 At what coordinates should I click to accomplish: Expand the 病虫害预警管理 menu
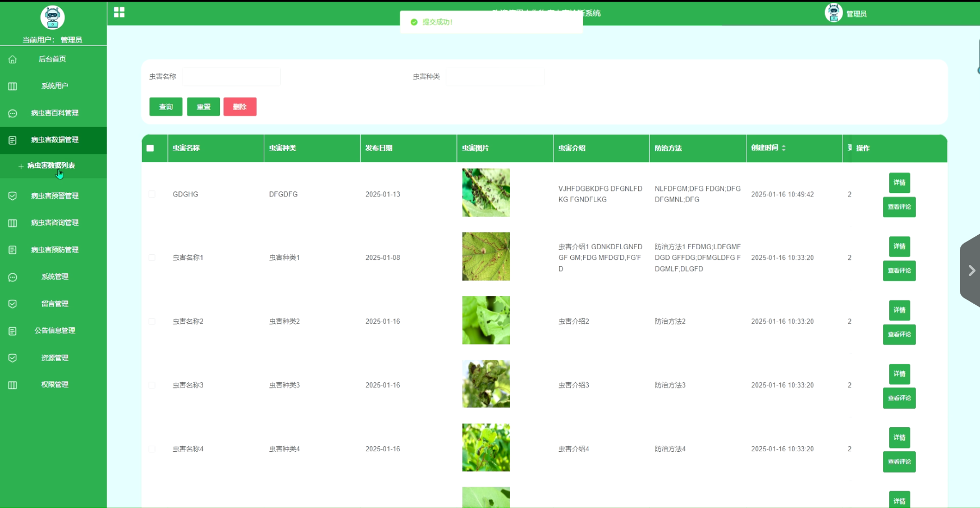(53, 196)
